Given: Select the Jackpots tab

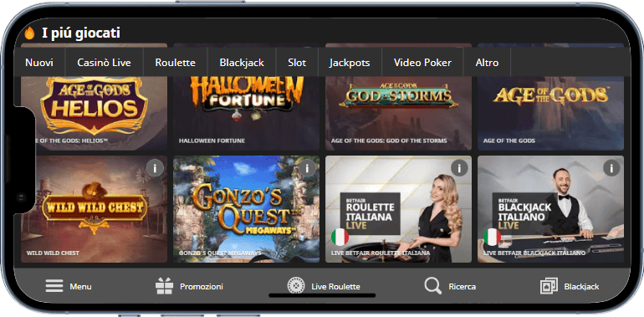Looking at the screenshot, I should 350,63.
